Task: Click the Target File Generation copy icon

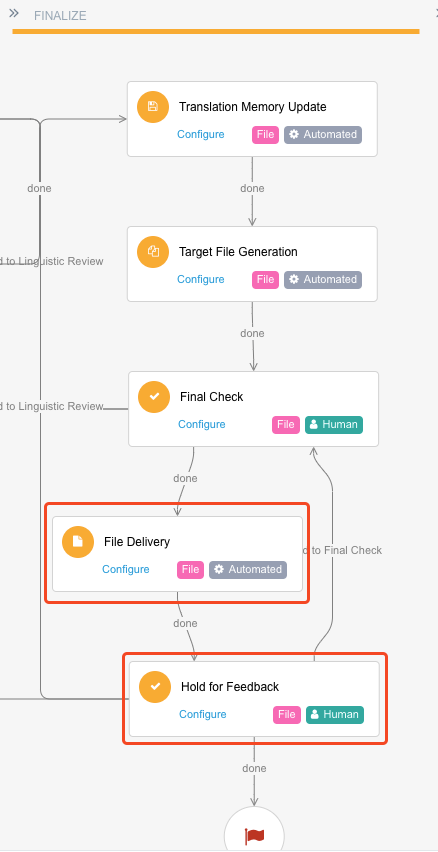Action: (x=153, y=252)
